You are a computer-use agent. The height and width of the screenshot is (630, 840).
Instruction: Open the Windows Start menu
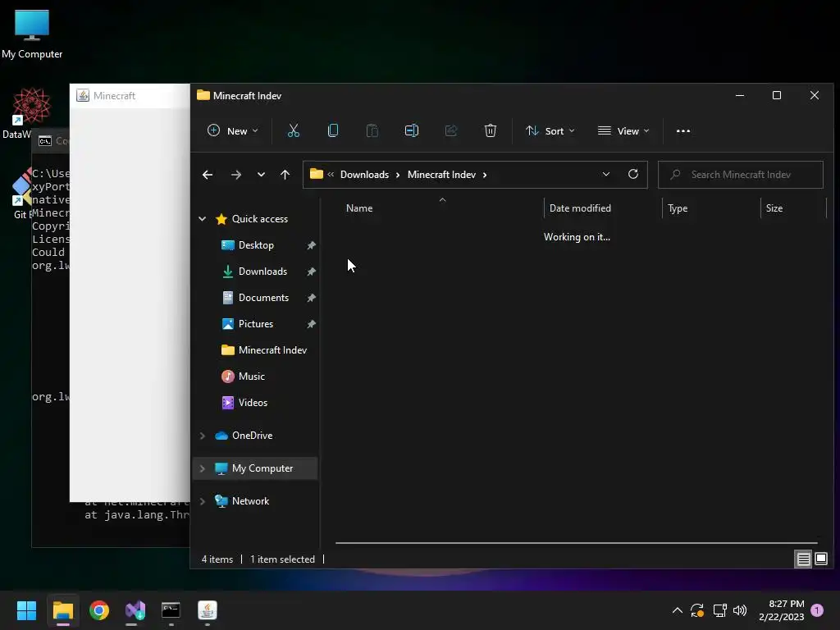coord(26,610)
